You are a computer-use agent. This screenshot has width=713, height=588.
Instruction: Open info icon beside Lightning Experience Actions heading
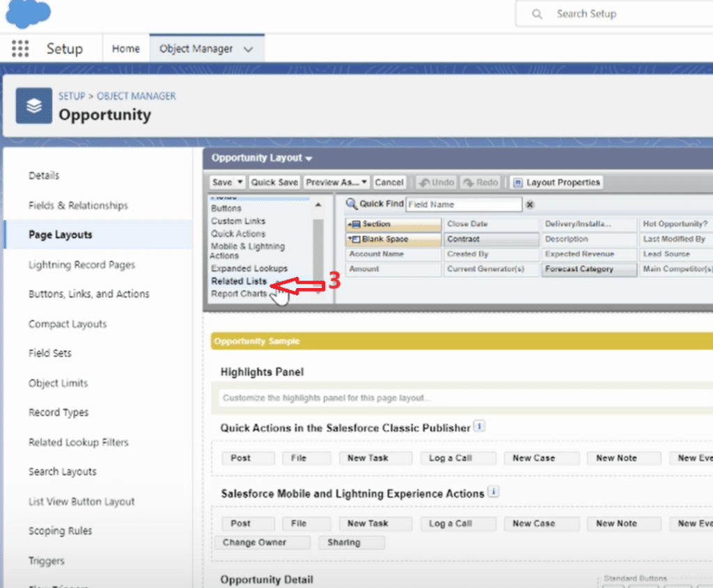click(x=494, y=492)
